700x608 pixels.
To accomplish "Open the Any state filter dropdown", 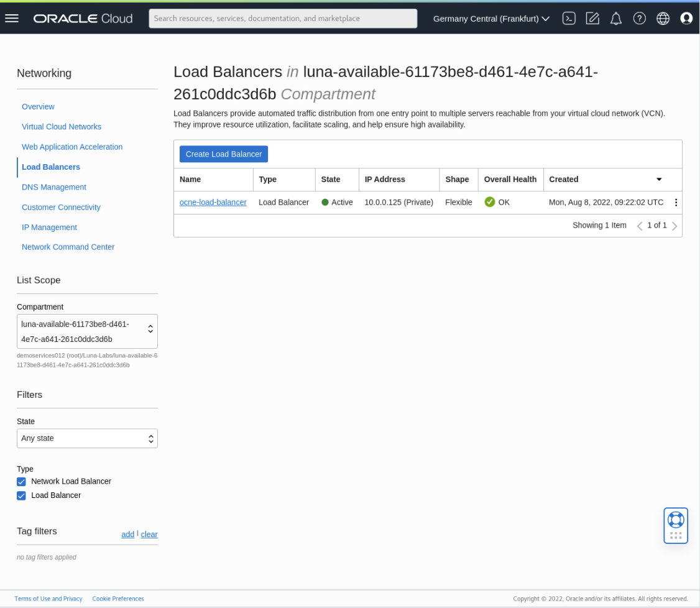I will click(x=87, y=438).
